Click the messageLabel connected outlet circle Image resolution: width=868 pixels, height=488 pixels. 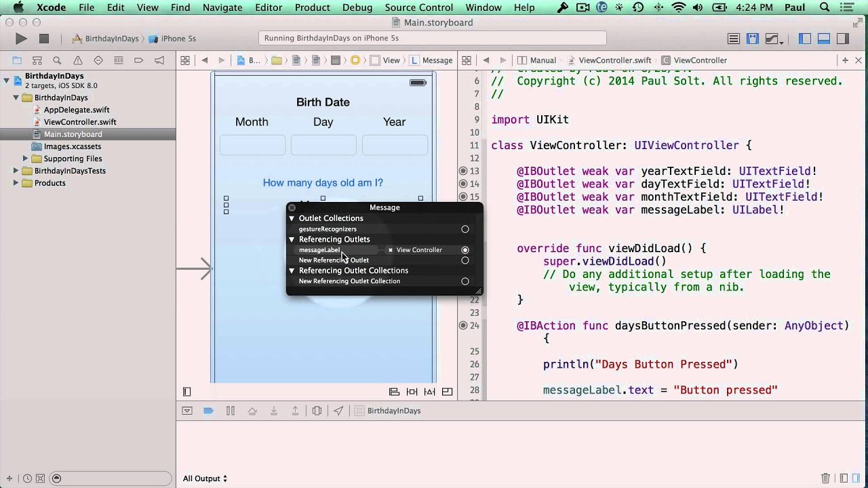click(465, 250)
